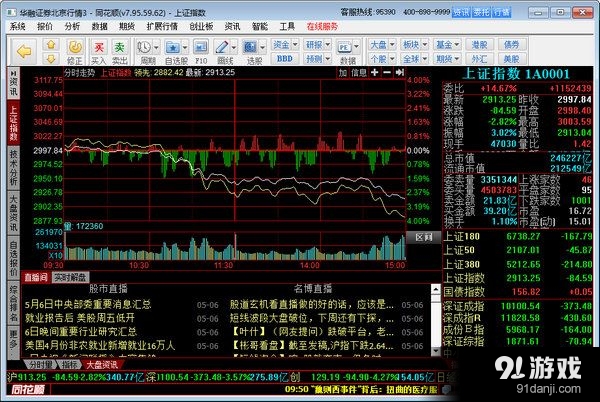Click the 信息 button on chart header
Viewport: 600px width, 402px height.
point(359,72)
